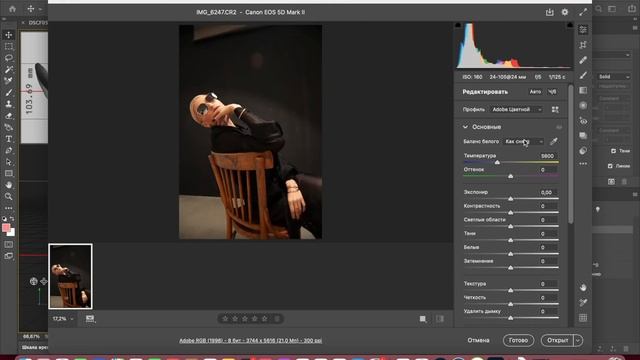Select the Magic Wand tool
This screenshot has width=640, height=360.
click(x=9, y=69)
